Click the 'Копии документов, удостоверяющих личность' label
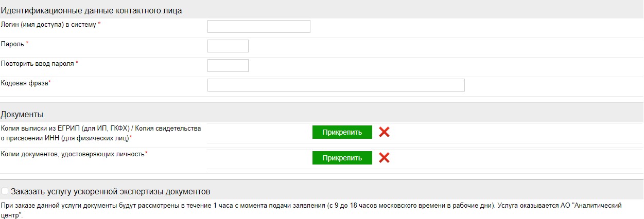 pos(73,154)
